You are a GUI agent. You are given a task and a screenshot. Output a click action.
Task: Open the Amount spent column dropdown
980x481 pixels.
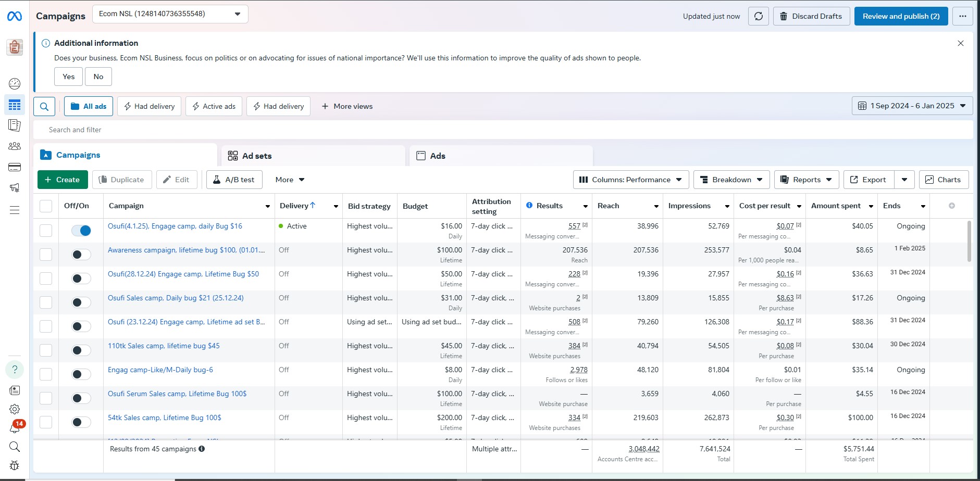click(x=871, y=206)
